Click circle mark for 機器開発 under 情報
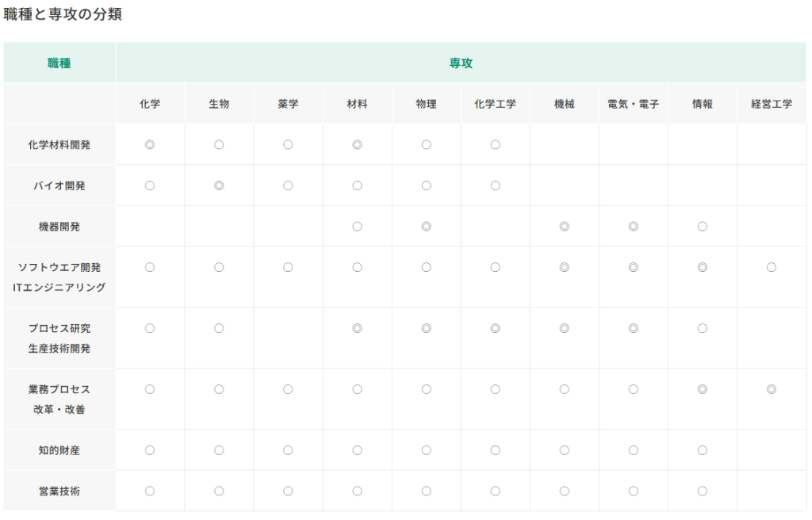The width and height of the screenshot is (812, 520). click(x=703, y=227)
